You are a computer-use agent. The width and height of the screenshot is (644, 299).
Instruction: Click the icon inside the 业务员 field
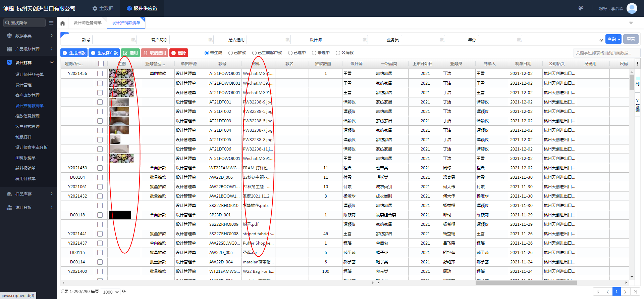[x=442, y=40]
